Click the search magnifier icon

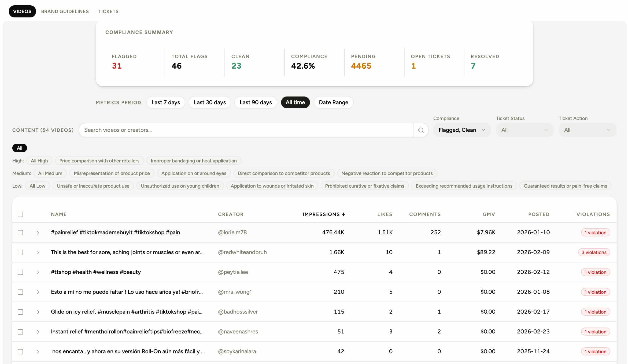pyautogui.click(x=420, y=130)
